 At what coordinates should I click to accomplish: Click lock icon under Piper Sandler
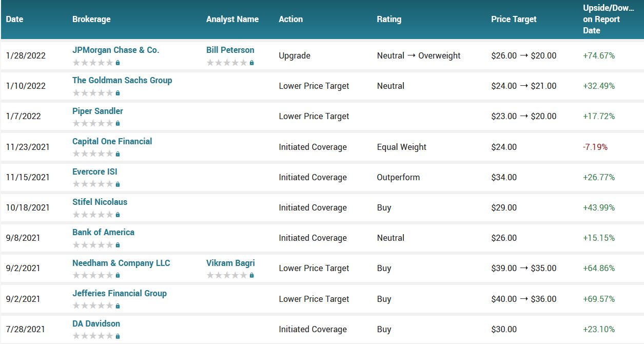click(x=118, y=124)
